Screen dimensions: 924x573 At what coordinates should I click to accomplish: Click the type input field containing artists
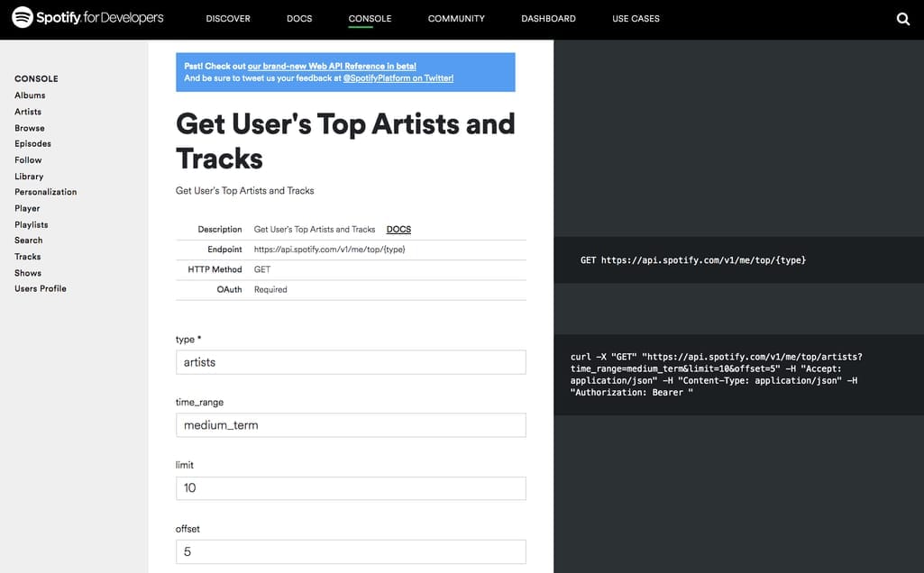click(x=351, y=362)
